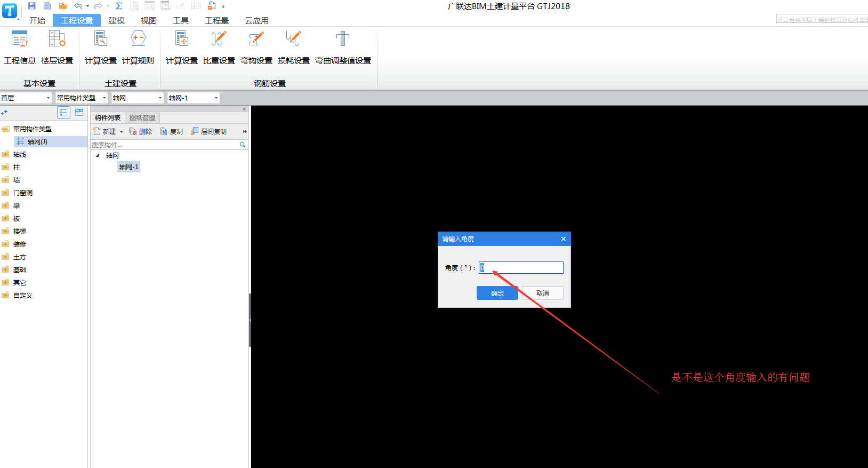Viewport: 868px width, 468px height.
Task: Select 轴网-1 in the component list
Action: 129,167
